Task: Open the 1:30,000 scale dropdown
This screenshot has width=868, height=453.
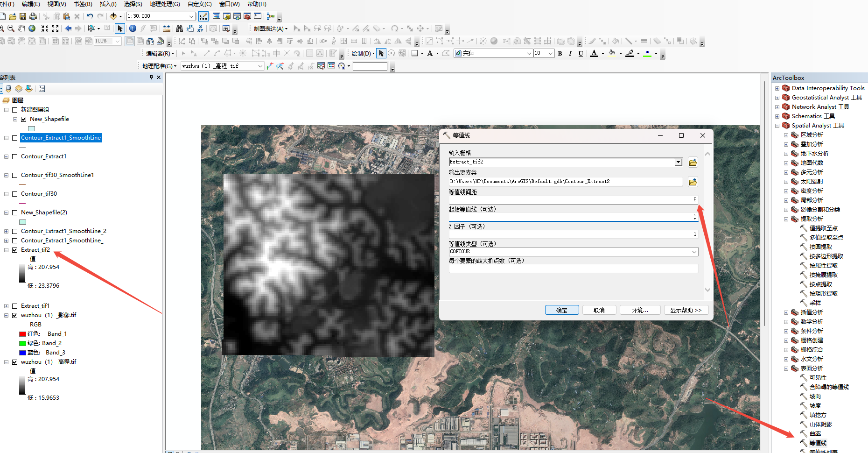Action: tap(191, 16)
